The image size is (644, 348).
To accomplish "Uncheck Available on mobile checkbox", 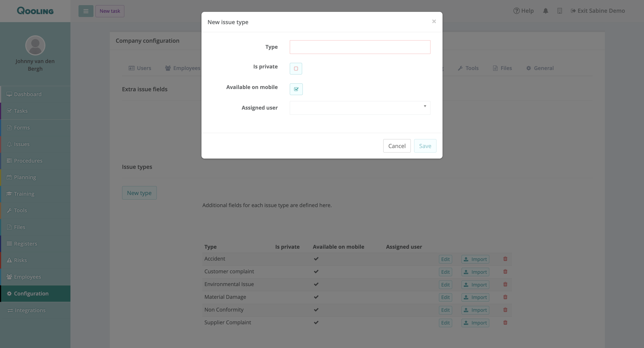I will (x=296, y=89).
